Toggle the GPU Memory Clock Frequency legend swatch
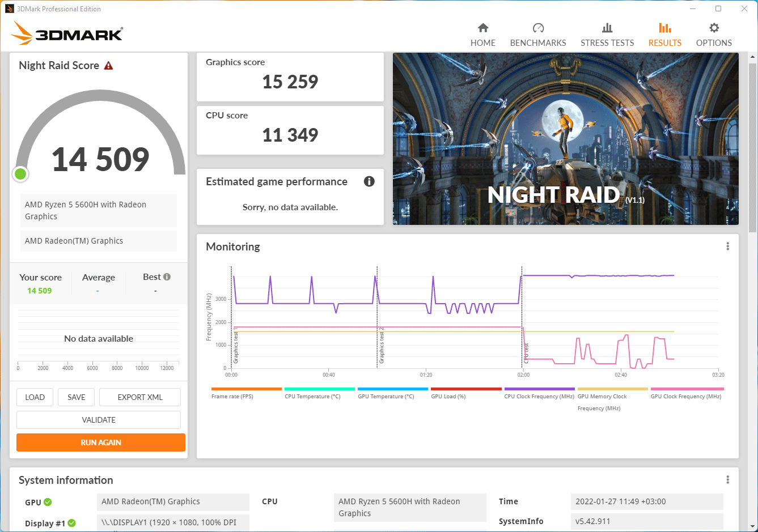 [x=613, y=389]
